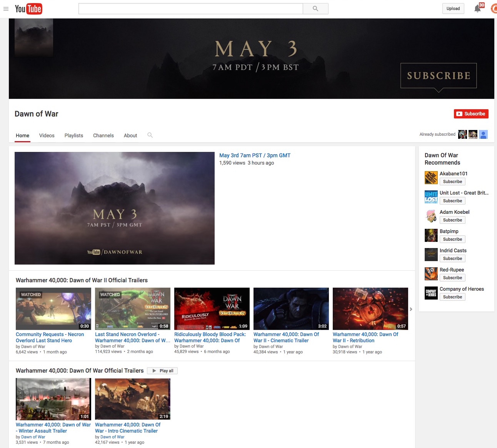Click the Dawn of War channel icon

click(x=34, y=38)
